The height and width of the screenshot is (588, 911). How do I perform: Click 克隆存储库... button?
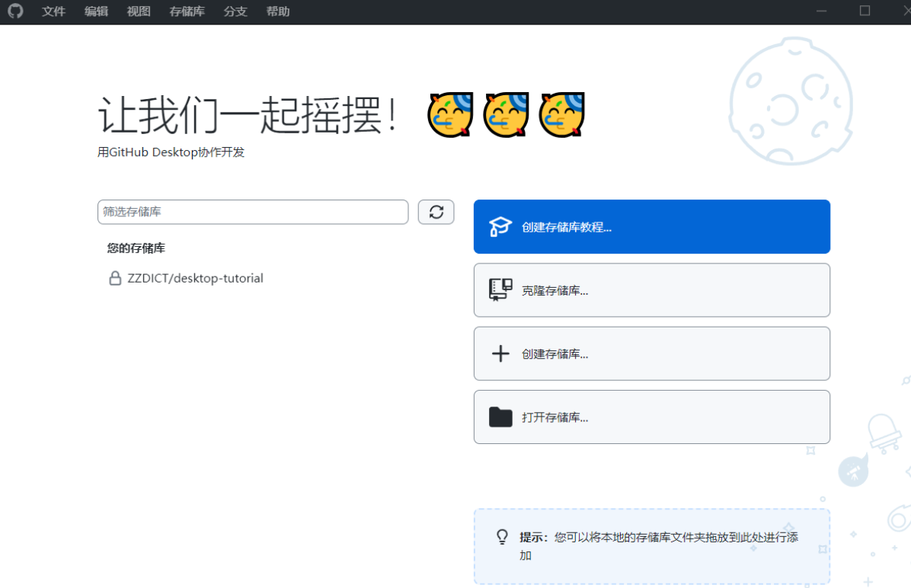(x=651, y=290)
